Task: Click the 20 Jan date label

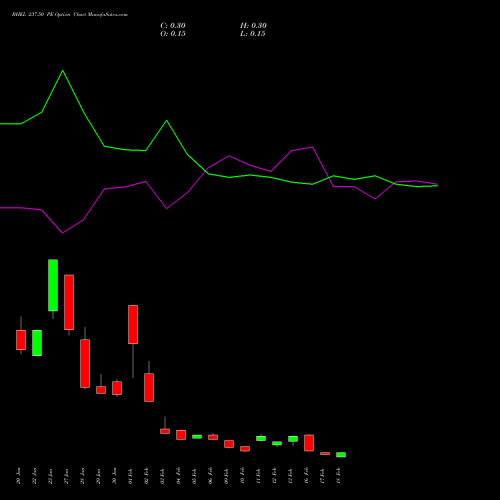Action: pyautogui.click(x=19, y=476)
